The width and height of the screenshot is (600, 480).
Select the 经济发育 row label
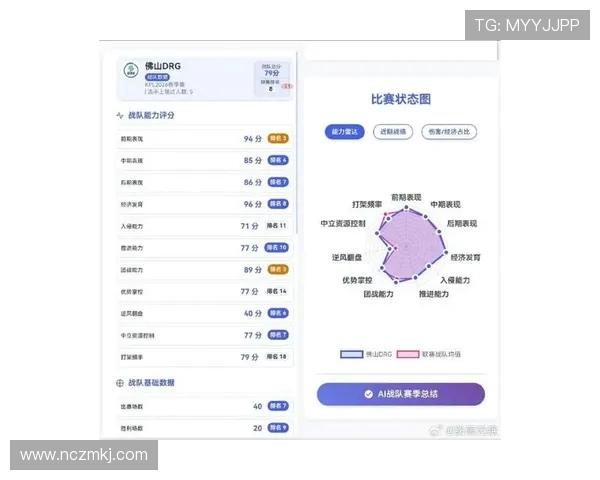132,204
